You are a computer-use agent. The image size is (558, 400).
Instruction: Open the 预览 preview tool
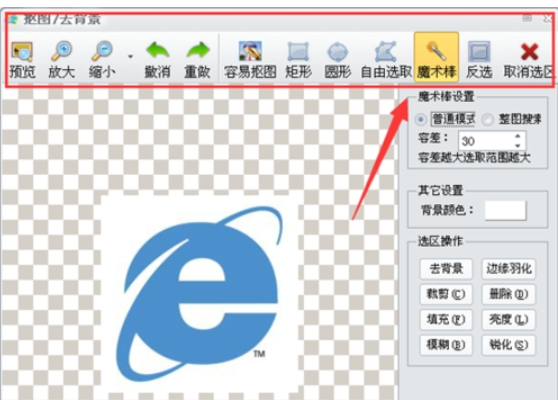click(x=22, y=60)
